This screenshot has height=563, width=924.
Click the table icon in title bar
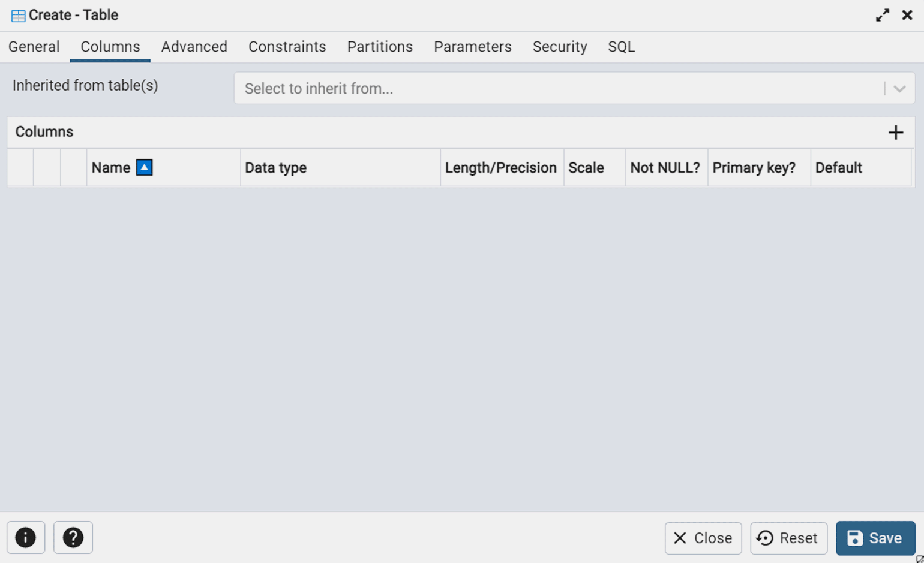[x=18, y=16]
